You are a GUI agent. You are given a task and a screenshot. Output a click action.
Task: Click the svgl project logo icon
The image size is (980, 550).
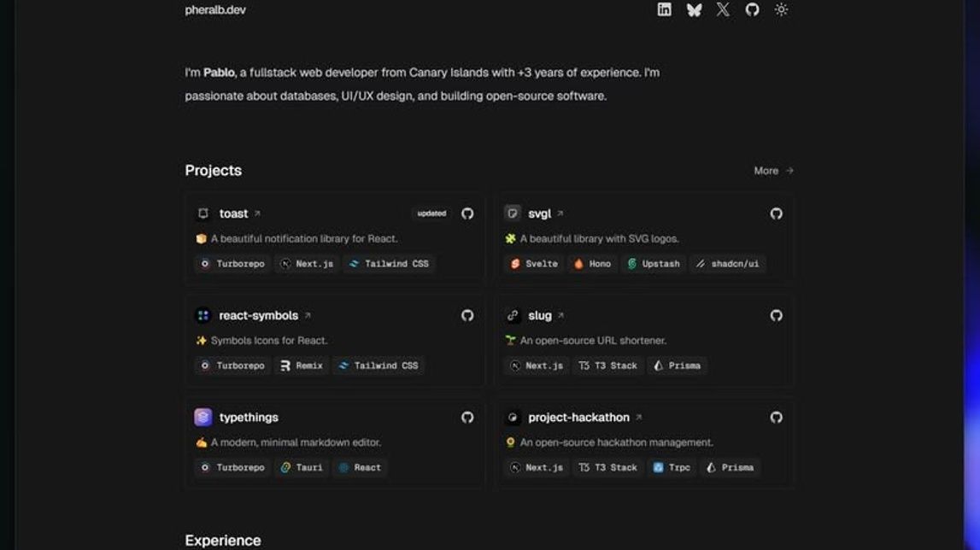[x=513, y=214]
